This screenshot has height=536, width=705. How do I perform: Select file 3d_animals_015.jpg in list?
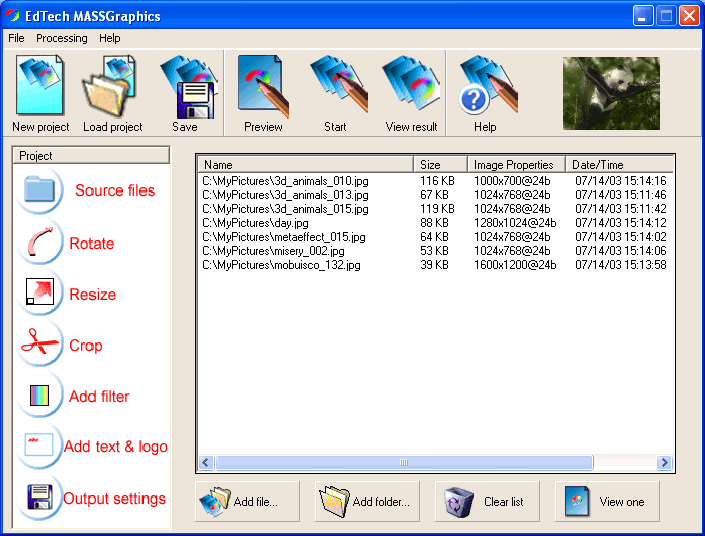[285, 209]
